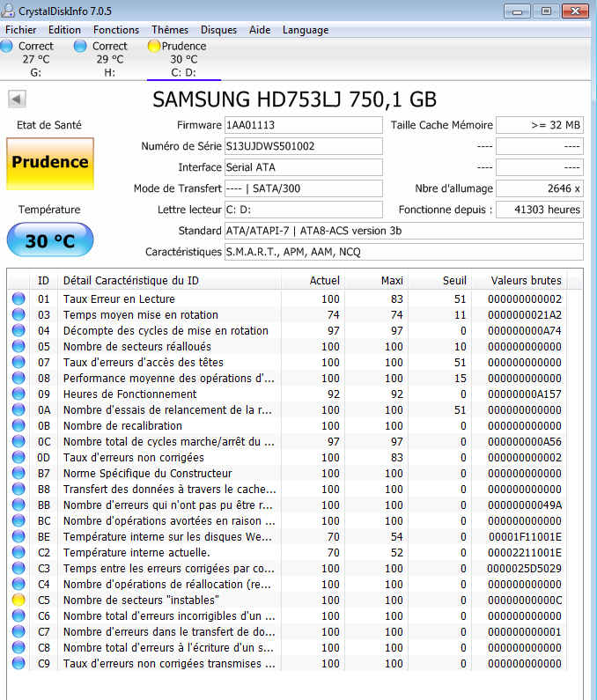The image size is (597, 700).
Task: Select row Température interne actuelle.
Action: click(287, 552)
